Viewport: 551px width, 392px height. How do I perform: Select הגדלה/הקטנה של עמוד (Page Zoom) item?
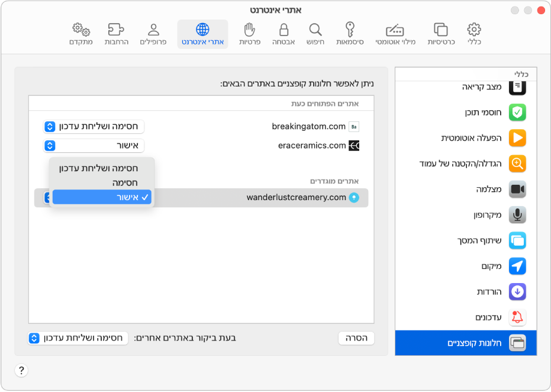point(466,163)
